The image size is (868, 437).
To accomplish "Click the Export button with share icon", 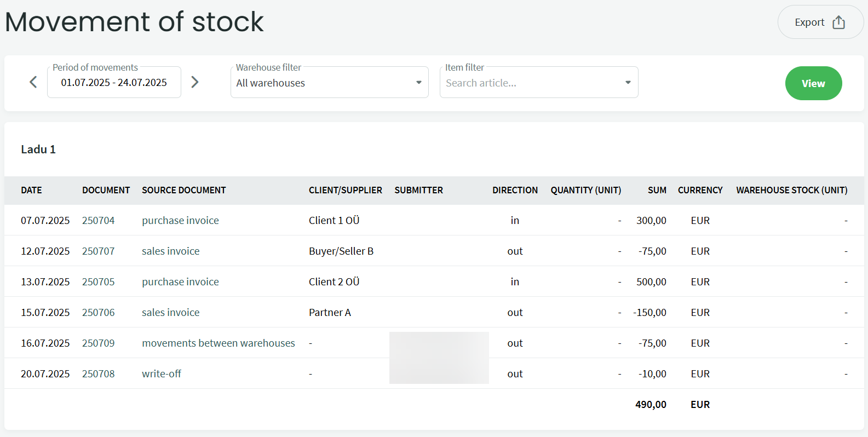I will tap(820, 22).
